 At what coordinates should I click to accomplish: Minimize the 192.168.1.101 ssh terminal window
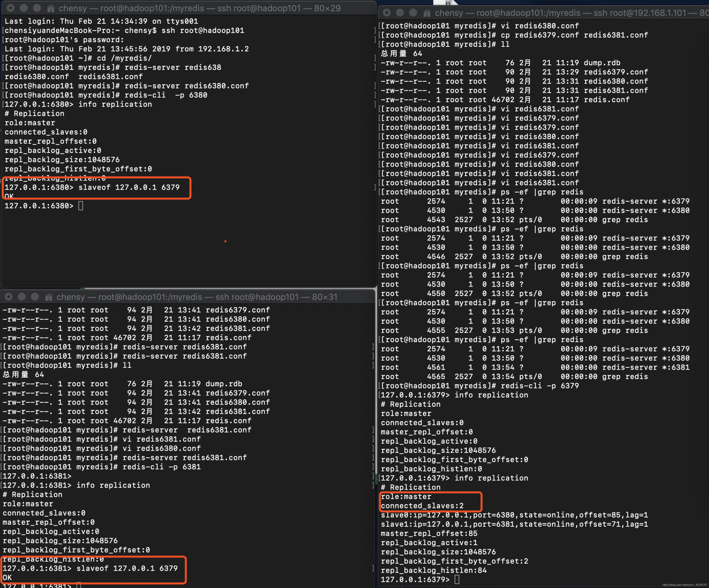click(x=400, y=13)
